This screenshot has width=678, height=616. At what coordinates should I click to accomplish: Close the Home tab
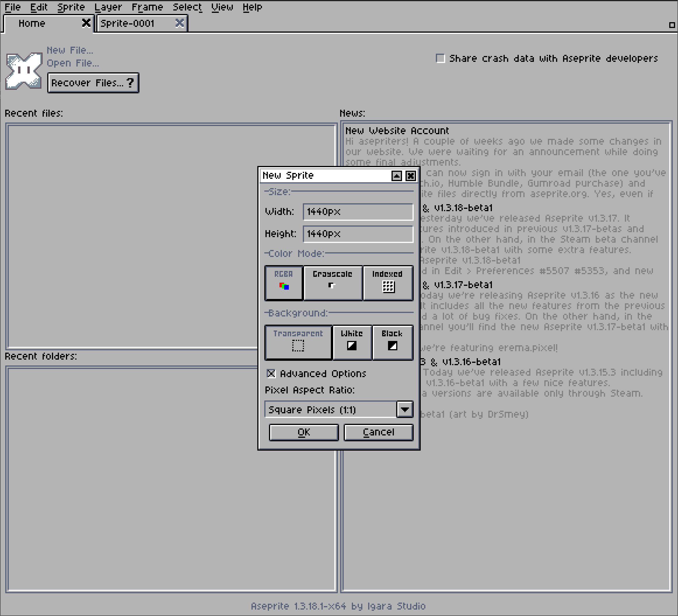click(x=86, y=23)
